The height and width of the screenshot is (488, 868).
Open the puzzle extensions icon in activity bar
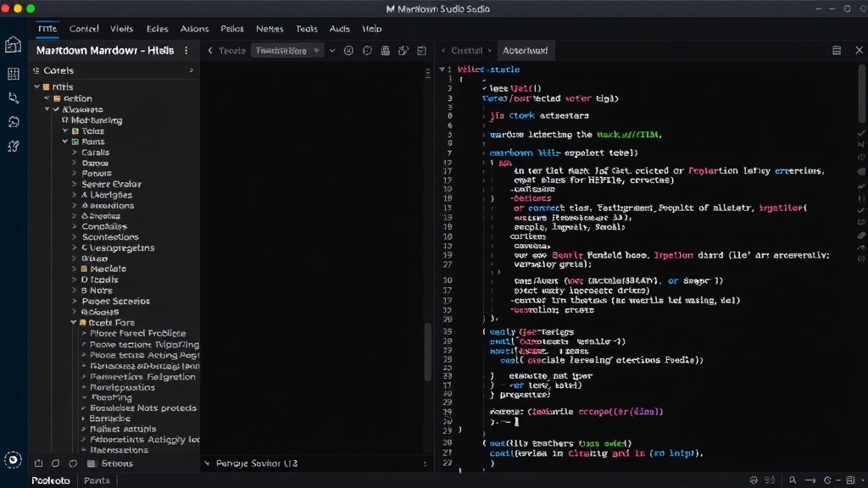14,146
